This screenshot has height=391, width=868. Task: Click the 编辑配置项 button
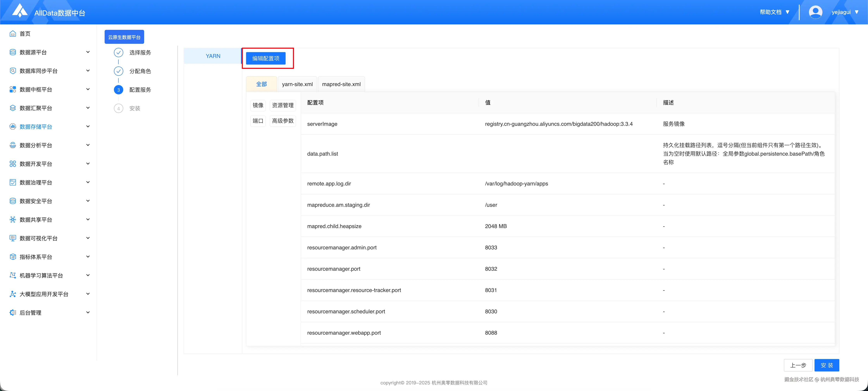click(x=265, y=58)
